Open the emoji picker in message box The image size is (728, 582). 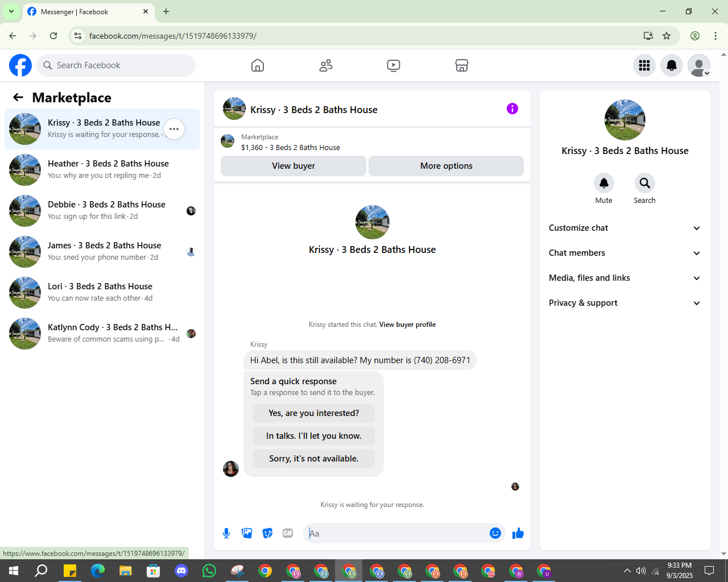[495, 533]
